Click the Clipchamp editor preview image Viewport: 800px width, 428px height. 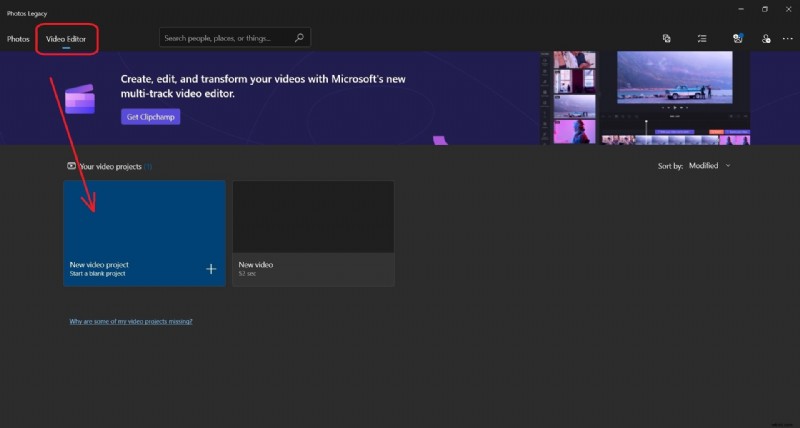[x=645, y=97]
